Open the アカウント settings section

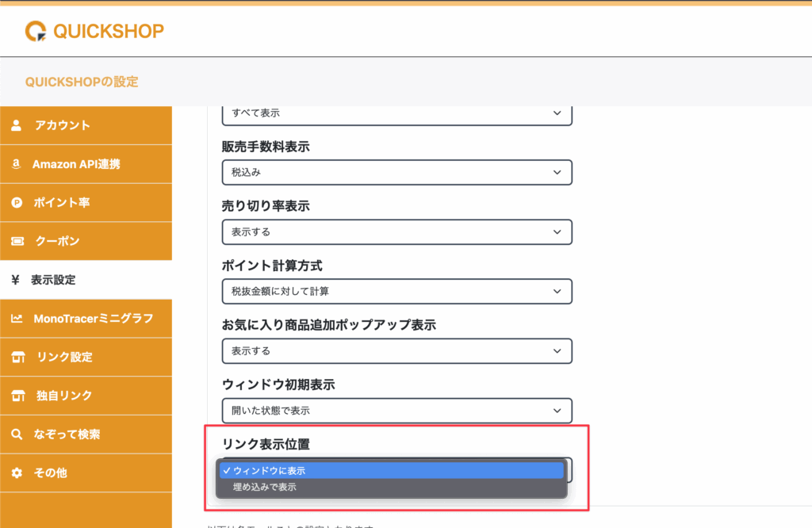coord(86,125)
